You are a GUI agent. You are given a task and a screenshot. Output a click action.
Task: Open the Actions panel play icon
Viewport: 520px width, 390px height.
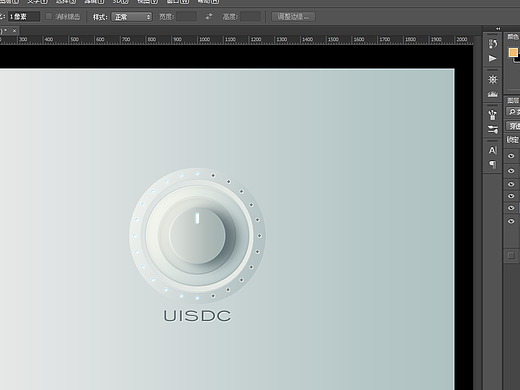493,59
